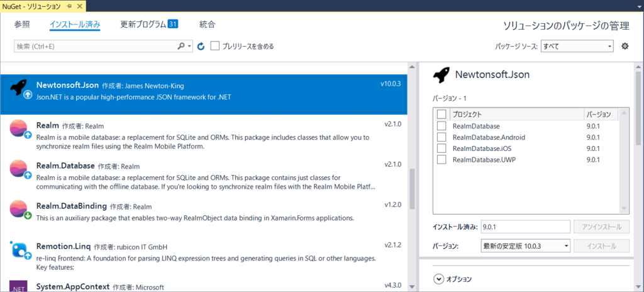Click the search magnifier icon
This screenshot has width=644, height=292.
[x=181, y=46]
